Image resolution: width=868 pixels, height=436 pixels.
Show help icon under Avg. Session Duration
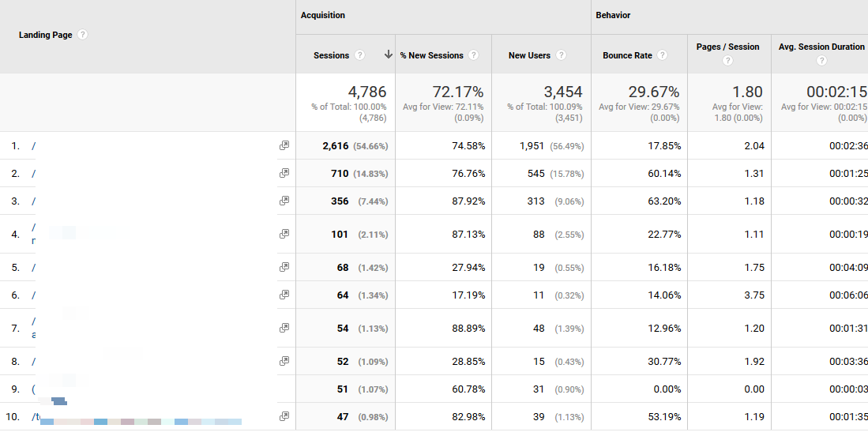click(x=822, y=61)
